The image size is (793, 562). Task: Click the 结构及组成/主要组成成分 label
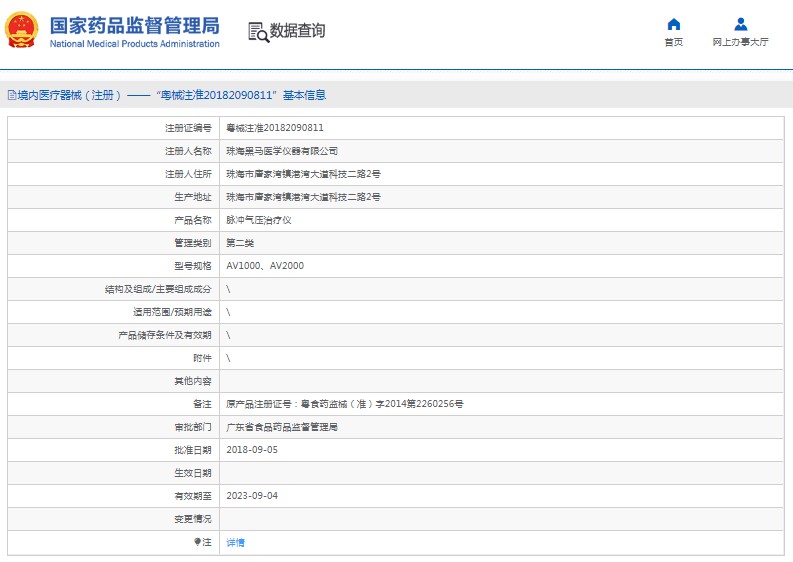point(158,289)
